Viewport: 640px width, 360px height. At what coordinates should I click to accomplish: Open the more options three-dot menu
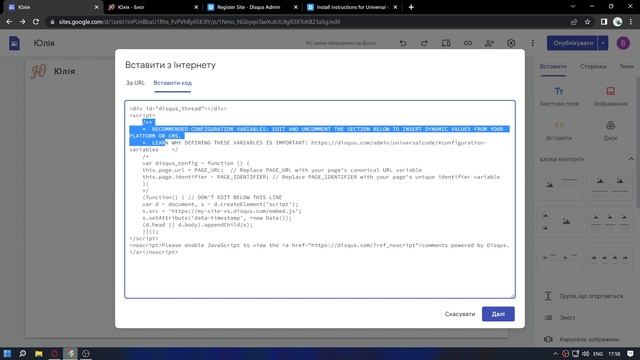533,43
